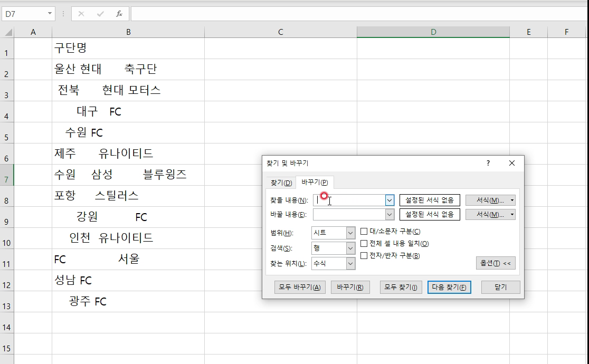The image size is (589, 364).
Task: Click the 옵션(T) << button
Action: (496, 263)
